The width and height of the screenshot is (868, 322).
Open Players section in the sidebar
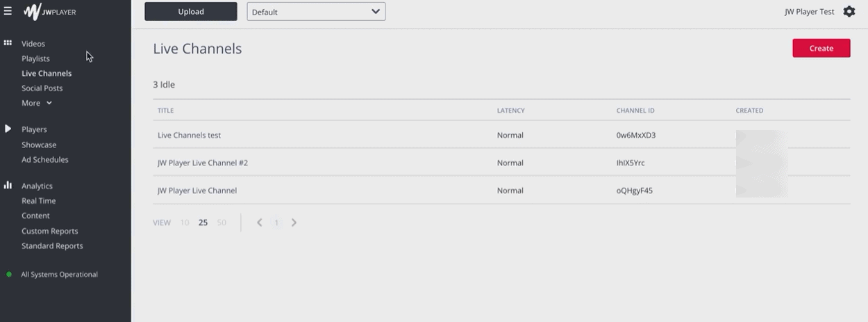point(34,129)
